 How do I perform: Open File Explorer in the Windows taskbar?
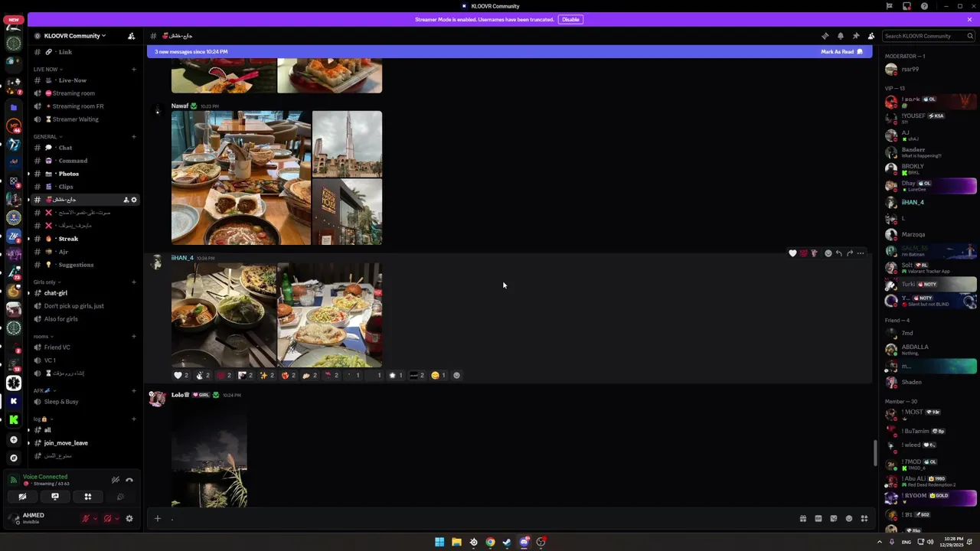[456, 542]
